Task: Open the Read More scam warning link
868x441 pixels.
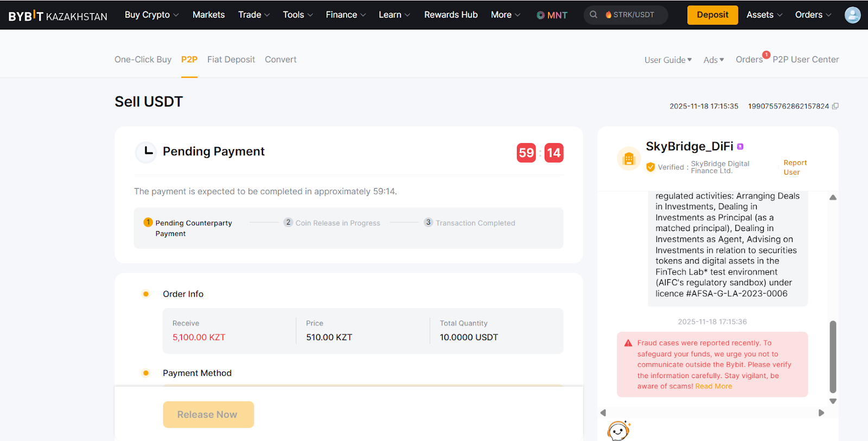Action: (713, 386)
